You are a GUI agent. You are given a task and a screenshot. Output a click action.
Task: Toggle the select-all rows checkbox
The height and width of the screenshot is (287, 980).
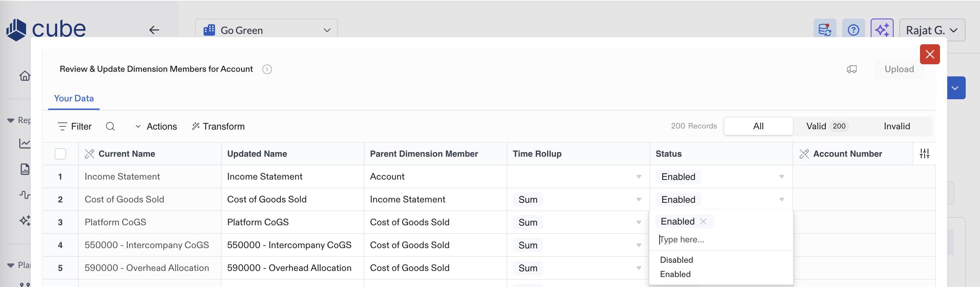[x=60, y=153]
